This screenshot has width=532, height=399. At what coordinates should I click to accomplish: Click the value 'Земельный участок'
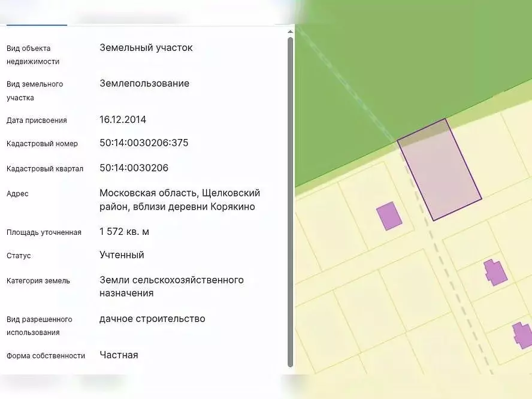click(x=146, y=48)
